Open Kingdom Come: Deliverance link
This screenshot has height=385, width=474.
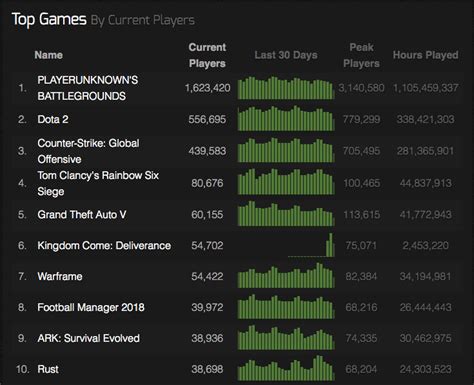(104, 246)
